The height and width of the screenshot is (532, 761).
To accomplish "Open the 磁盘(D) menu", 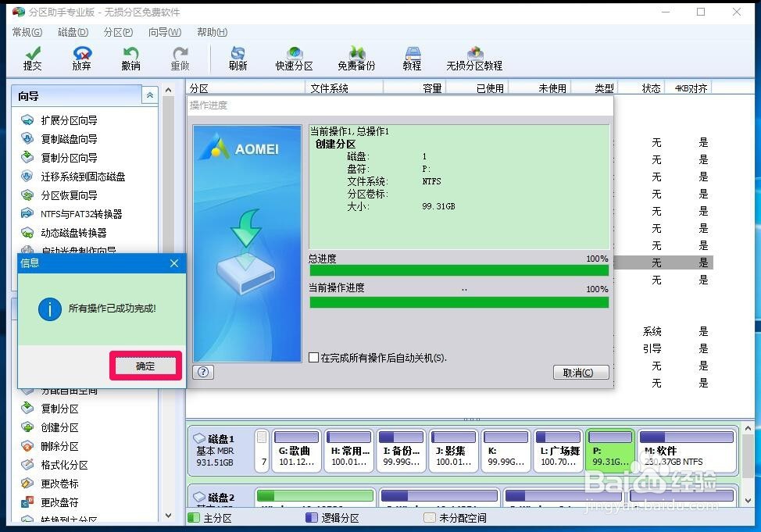I will click(x=73, y=32).
